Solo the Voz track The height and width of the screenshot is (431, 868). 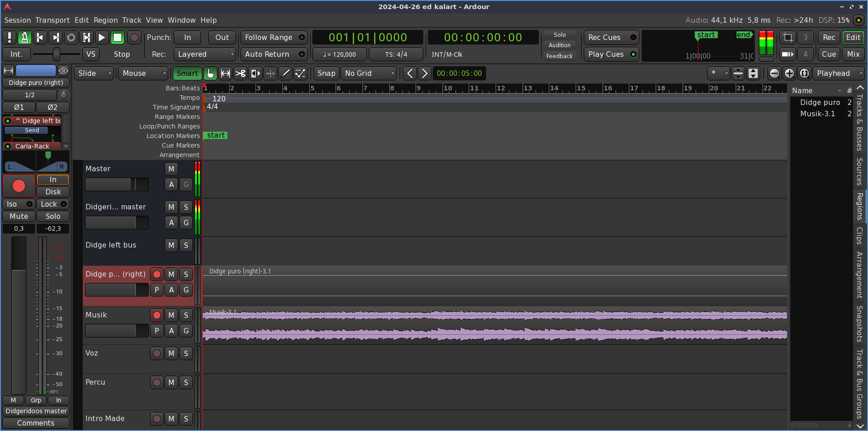coord(186,353)
